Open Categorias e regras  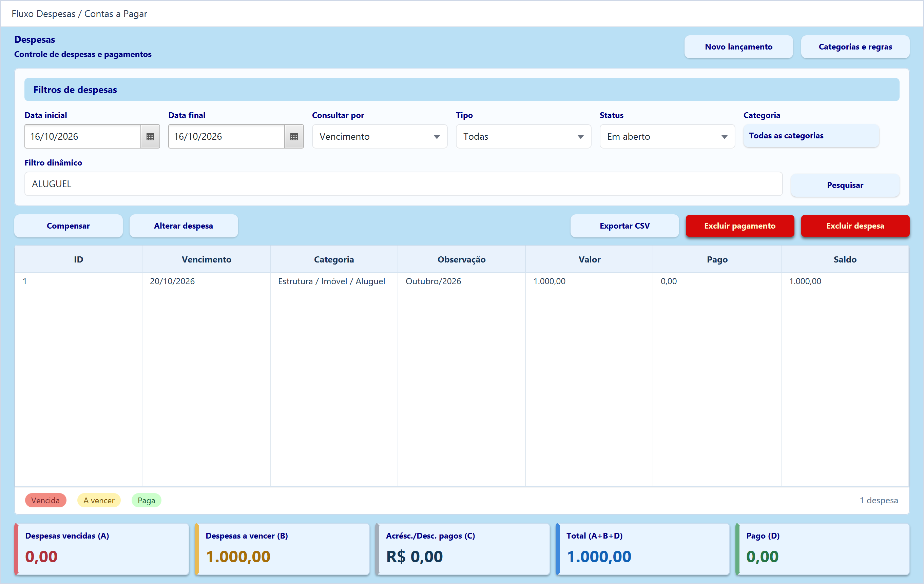tap(855, 47)
